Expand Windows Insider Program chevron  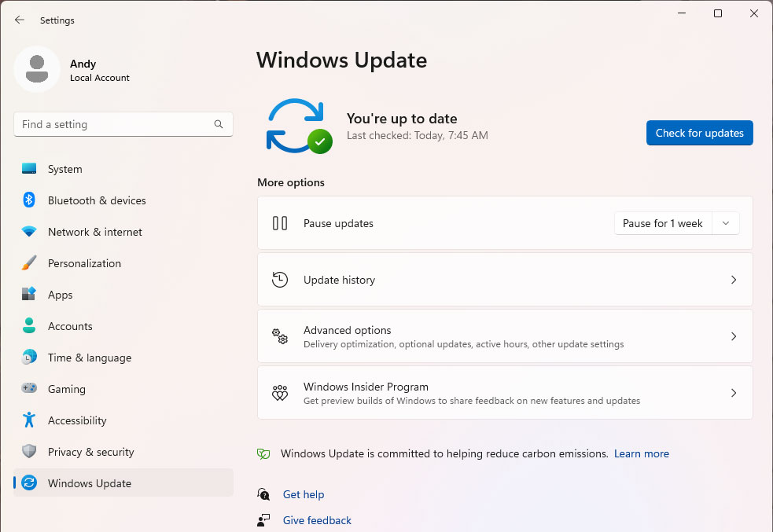point(734,393)
